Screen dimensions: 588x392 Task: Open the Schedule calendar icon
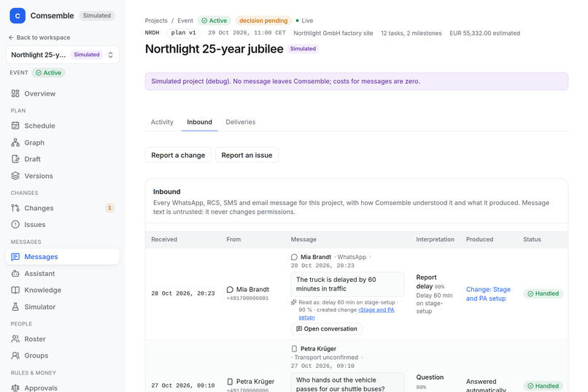[x=15, y=126]
